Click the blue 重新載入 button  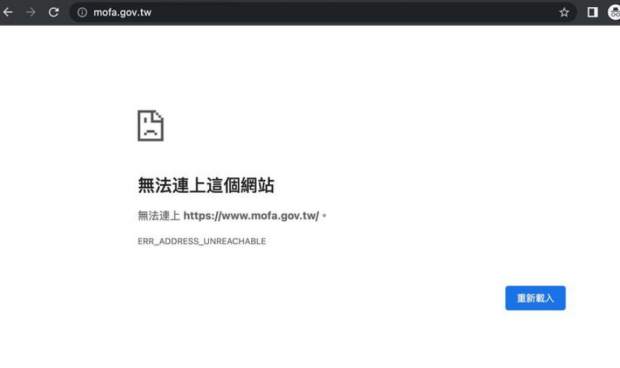tap(535, 298)
